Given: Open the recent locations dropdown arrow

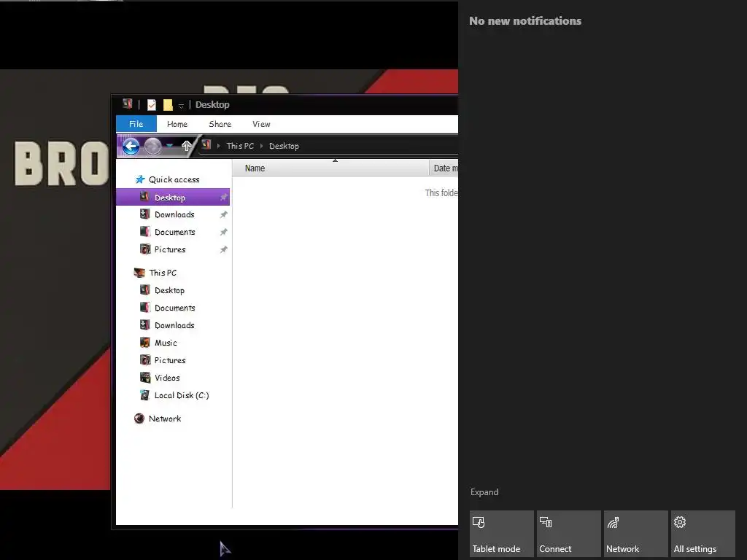Looking at the screenshot, I should [x=169, y=146].
